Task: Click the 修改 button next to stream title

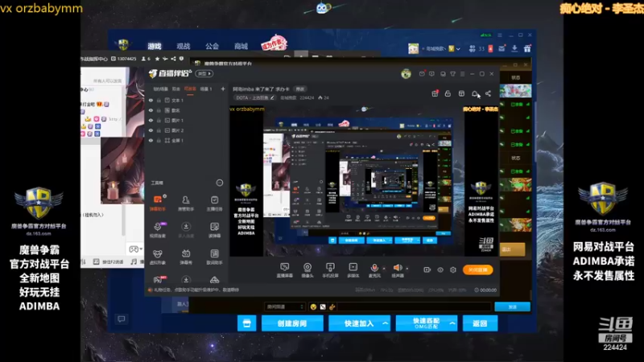Action: pyautogui.click(x=300, y=89)
